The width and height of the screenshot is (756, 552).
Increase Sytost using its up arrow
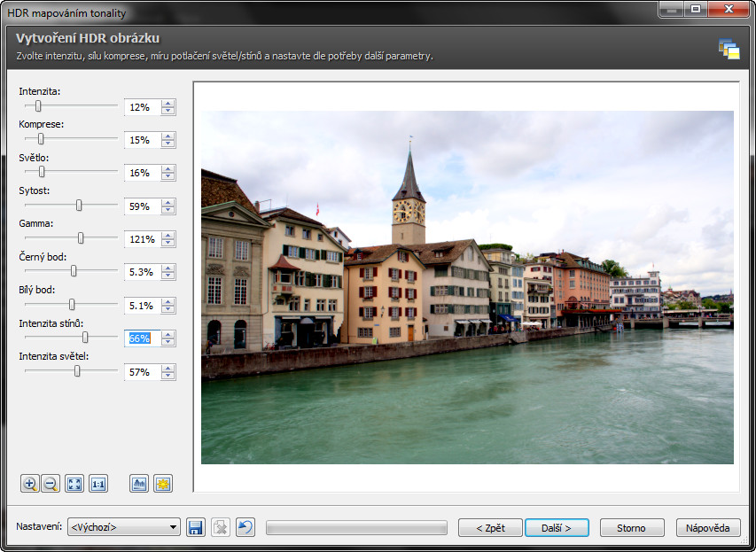(168, 203)
